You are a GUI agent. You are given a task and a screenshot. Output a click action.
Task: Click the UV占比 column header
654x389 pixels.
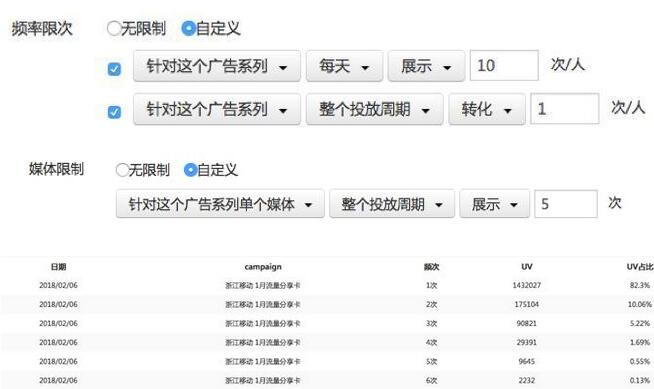click(640, 267)
